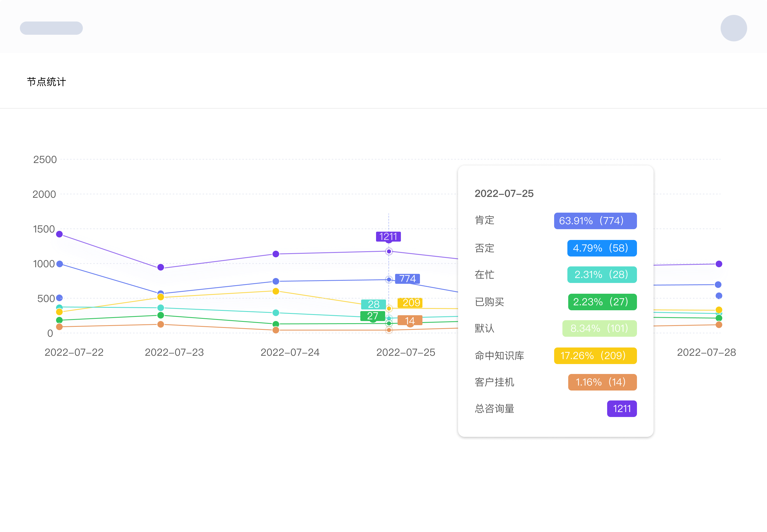Click the 在忙 2.31% (28) badge
Screen dimensions: 767x532
(x=602, y=275)
